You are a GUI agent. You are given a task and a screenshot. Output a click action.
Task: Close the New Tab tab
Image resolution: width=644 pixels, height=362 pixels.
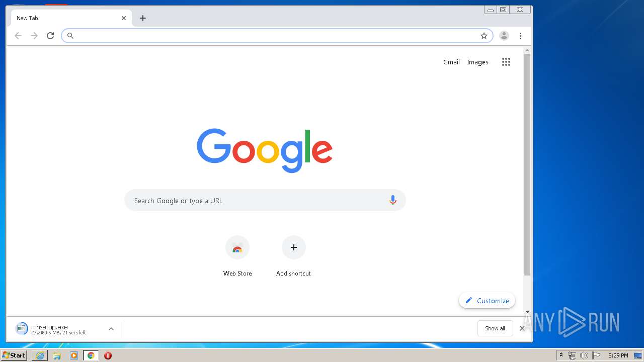click(x=124, y=18)
